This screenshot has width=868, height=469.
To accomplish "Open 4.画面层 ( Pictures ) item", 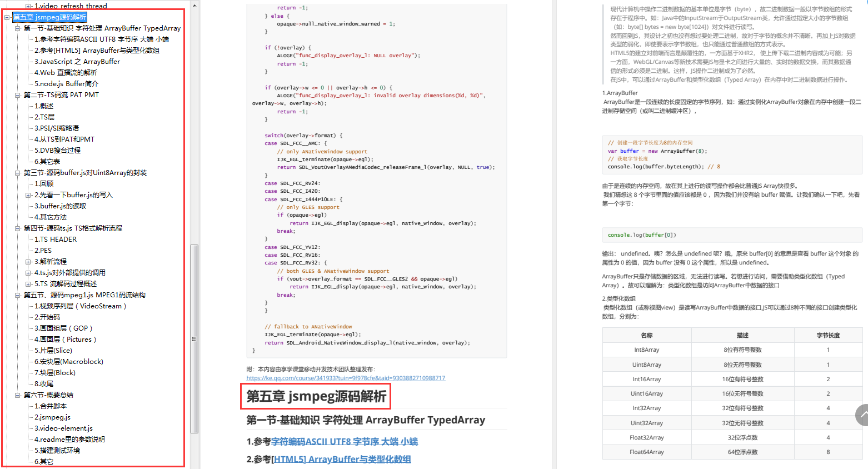I will point(66,340).
